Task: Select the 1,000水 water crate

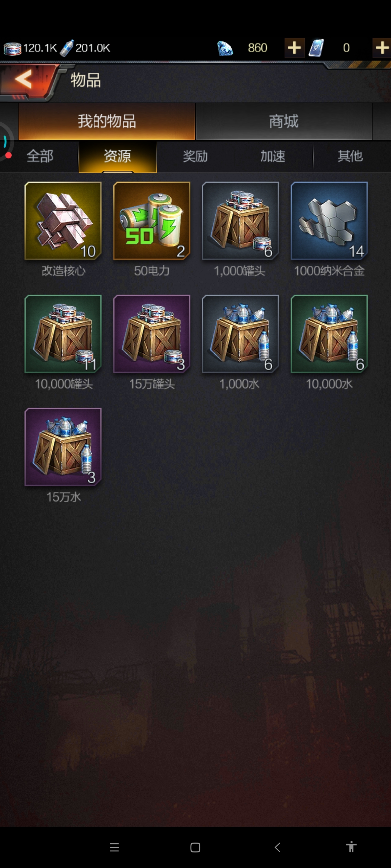Action: (240, 334)
